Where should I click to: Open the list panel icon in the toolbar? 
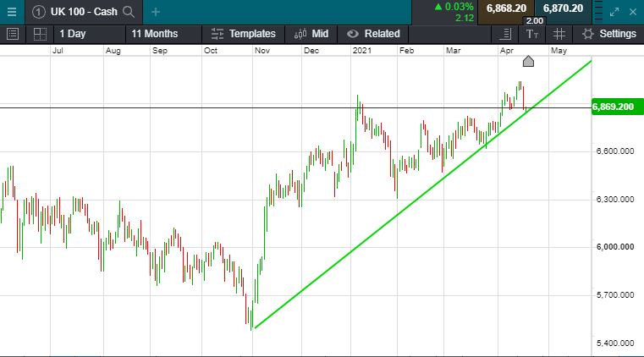coord(12,34)
